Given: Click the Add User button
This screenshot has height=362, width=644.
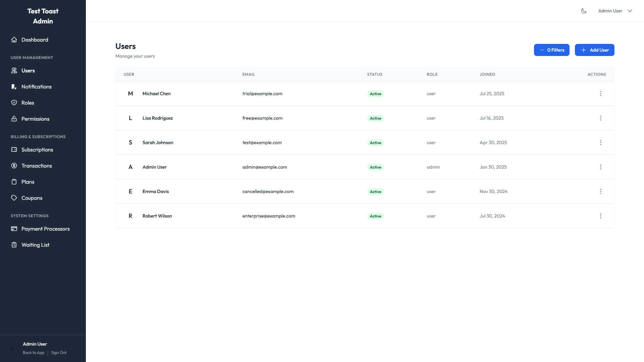Looking at the screenshot, I should [x=594, y=50].
